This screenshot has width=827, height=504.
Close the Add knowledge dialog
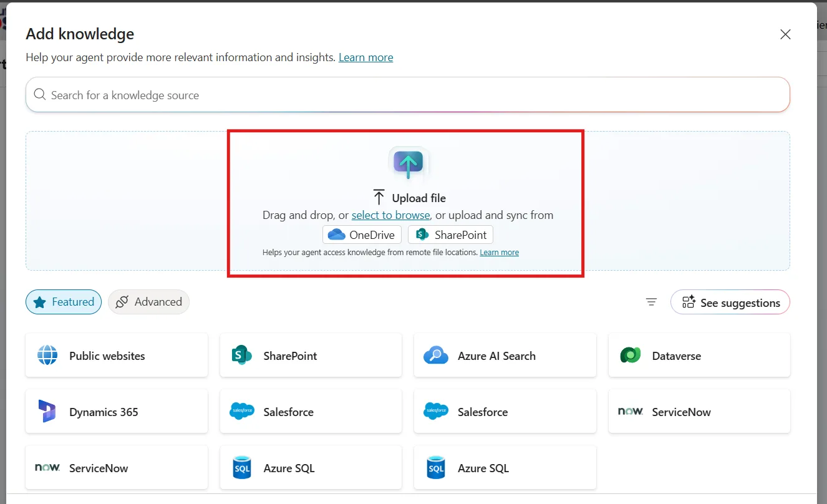pos(785,34)
